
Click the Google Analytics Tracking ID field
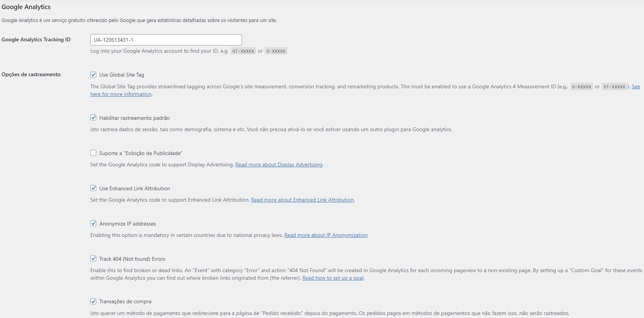(x=166, y=40)
